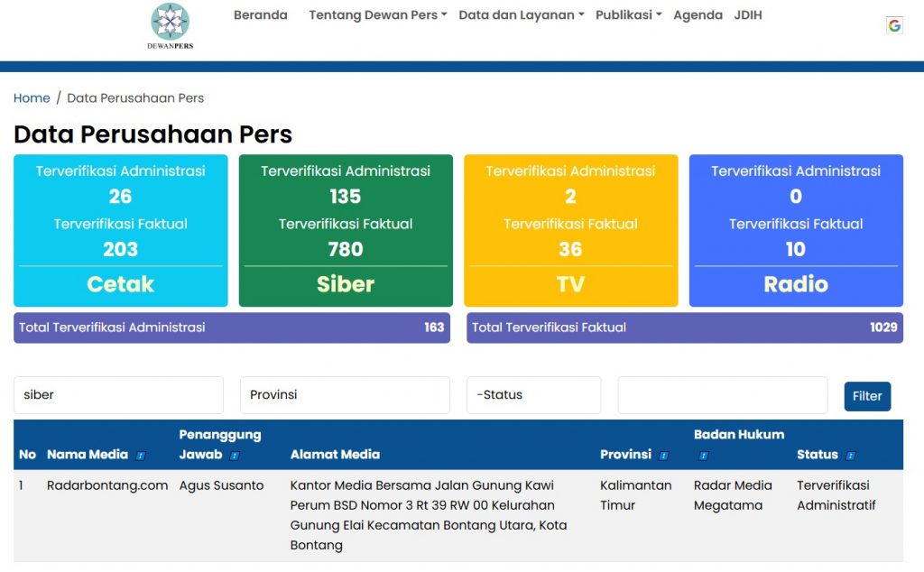
Task: Sort by Status column icon
Action: (x=851, y=456)
